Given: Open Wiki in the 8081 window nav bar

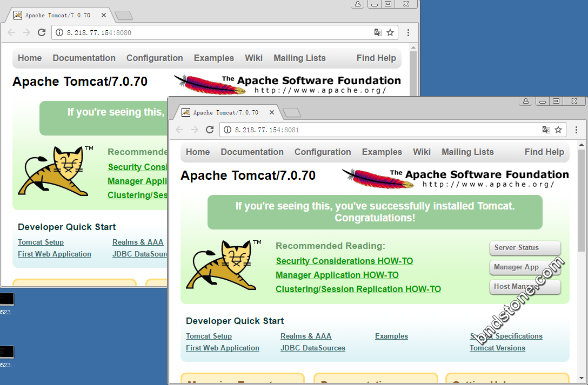Looking at the screenshot, I should [x=422, y=152].
